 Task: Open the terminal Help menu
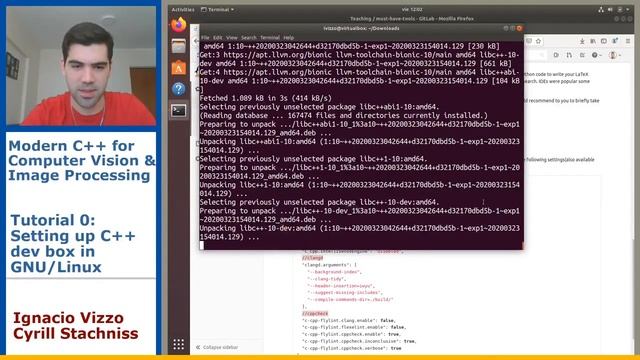coord(289,38)
